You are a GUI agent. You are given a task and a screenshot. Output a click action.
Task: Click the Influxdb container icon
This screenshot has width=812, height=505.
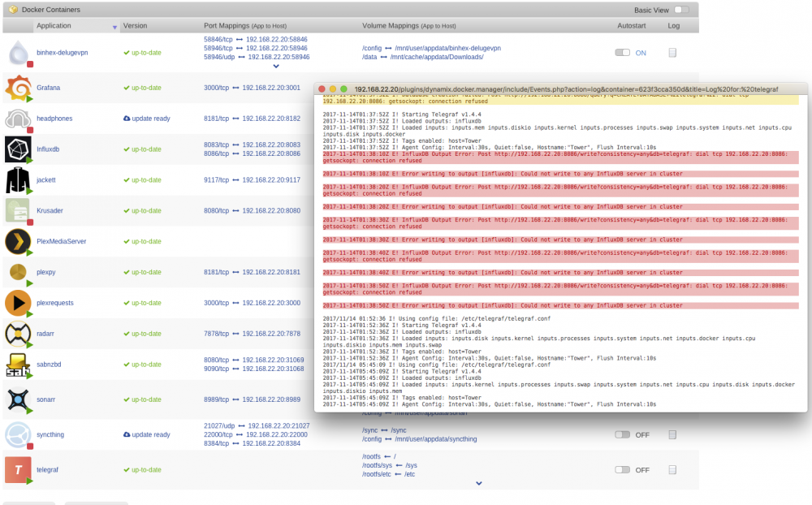click(18, 149)
